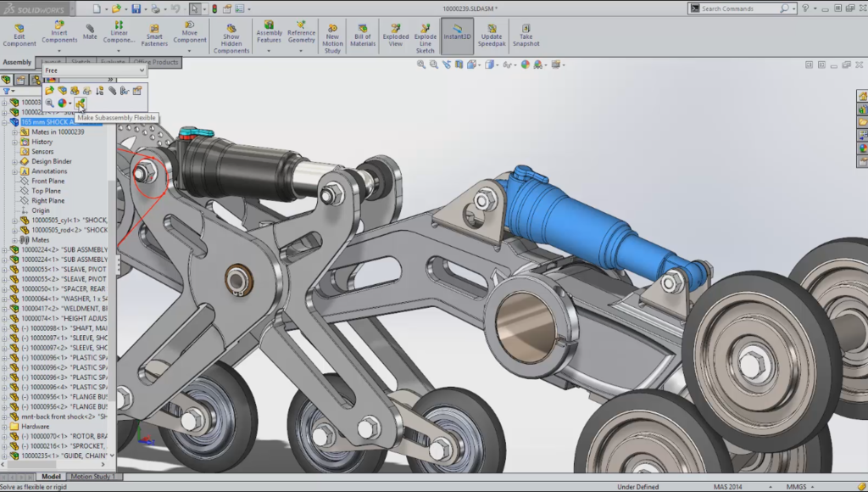The image size is (868, 492).
Task: Click Make Subassembly Flexible icon
Action: pos(81,103)
